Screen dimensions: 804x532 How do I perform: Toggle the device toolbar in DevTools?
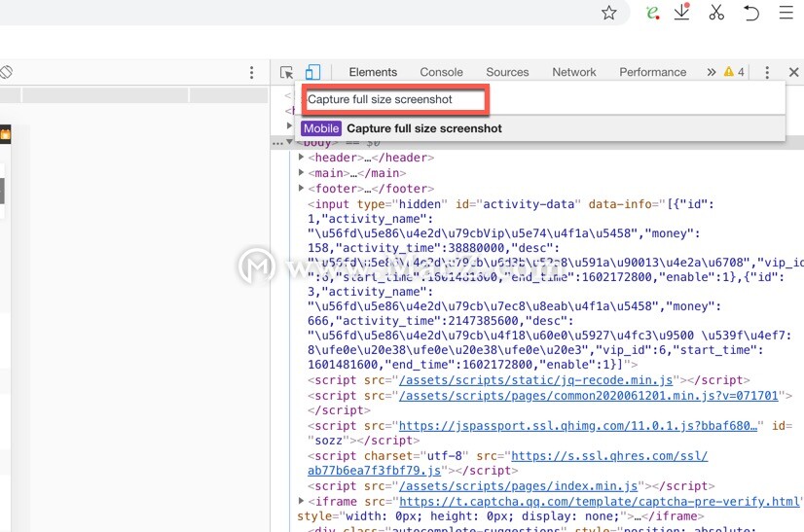312,72
